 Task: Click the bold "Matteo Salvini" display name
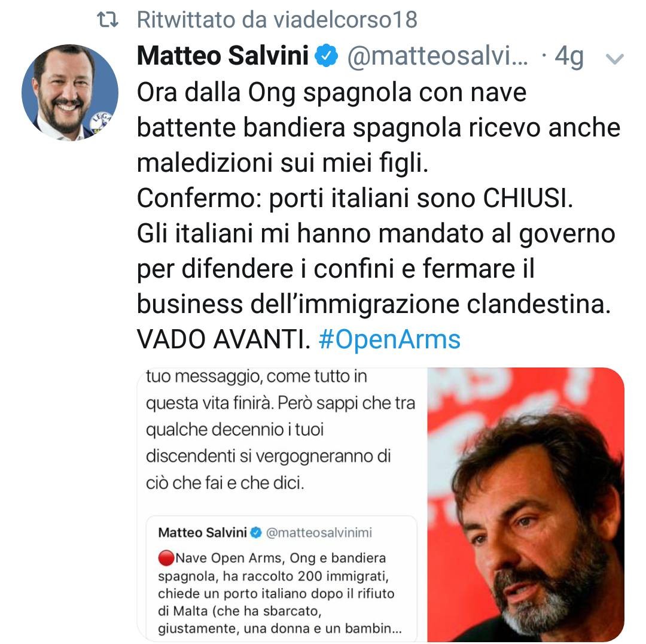pos(223,57)
